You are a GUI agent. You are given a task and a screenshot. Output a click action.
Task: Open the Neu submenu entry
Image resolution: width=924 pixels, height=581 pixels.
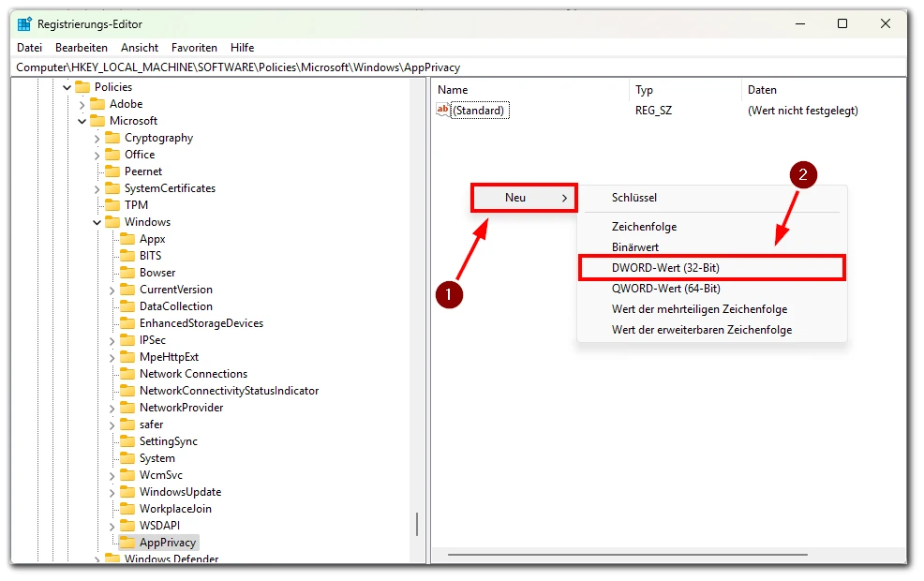pos(524,198)
